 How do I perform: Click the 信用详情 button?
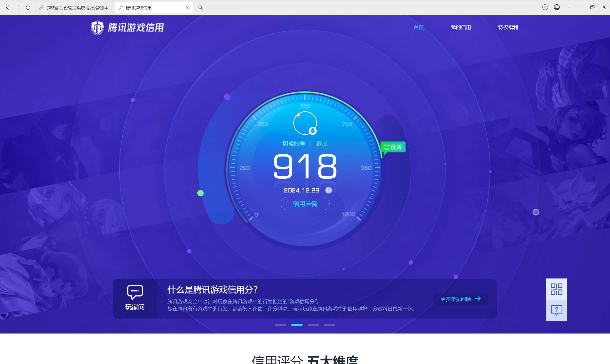click(305, 204)
